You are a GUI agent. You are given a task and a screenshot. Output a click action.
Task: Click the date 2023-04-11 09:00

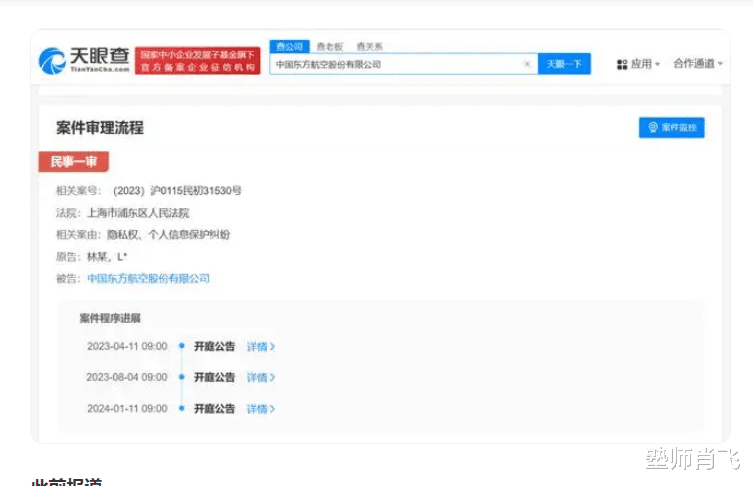coord(127,346)
